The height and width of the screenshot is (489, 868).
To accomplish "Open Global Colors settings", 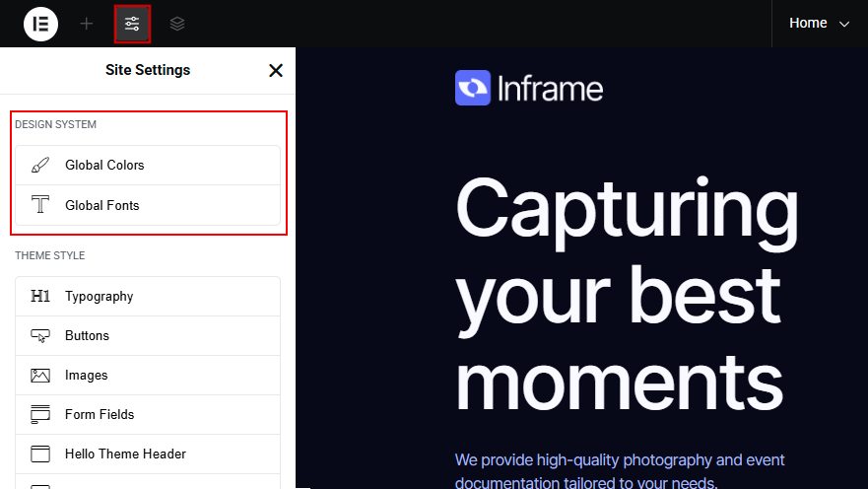I will coord(104,166).
